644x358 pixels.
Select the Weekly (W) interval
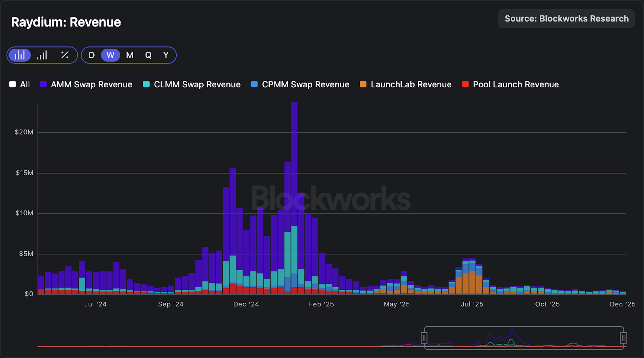tap(110, 55)
